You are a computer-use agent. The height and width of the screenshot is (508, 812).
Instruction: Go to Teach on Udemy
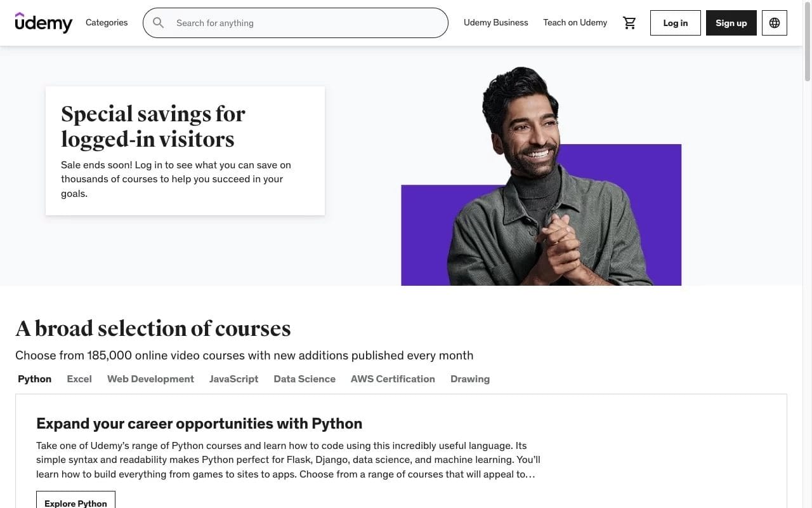[x=575, y=23]
